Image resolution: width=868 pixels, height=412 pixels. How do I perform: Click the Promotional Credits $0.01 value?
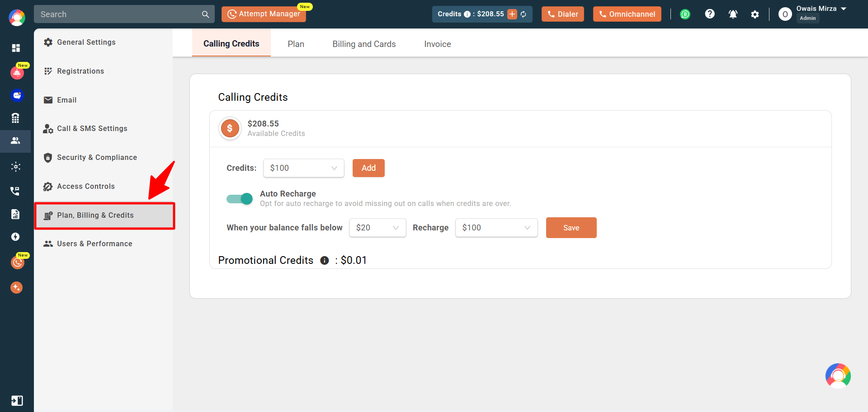click(x=354, y=260)
